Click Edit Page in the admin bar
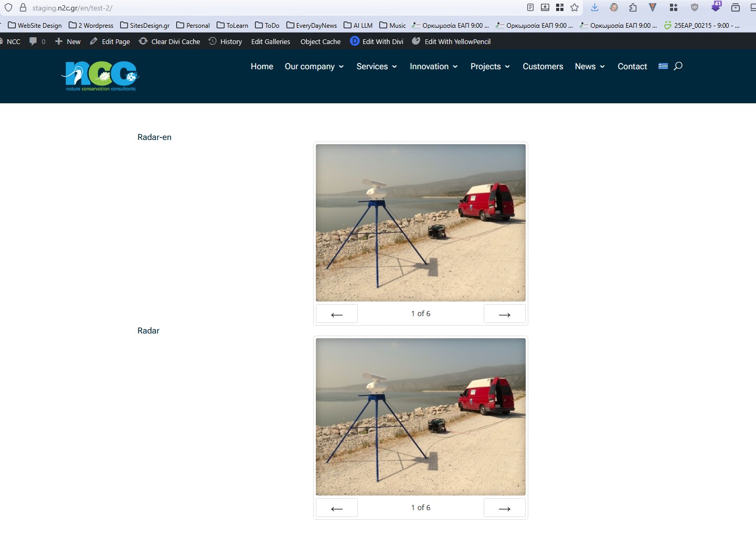Screen dimensions: 756x538 (110, 41)
